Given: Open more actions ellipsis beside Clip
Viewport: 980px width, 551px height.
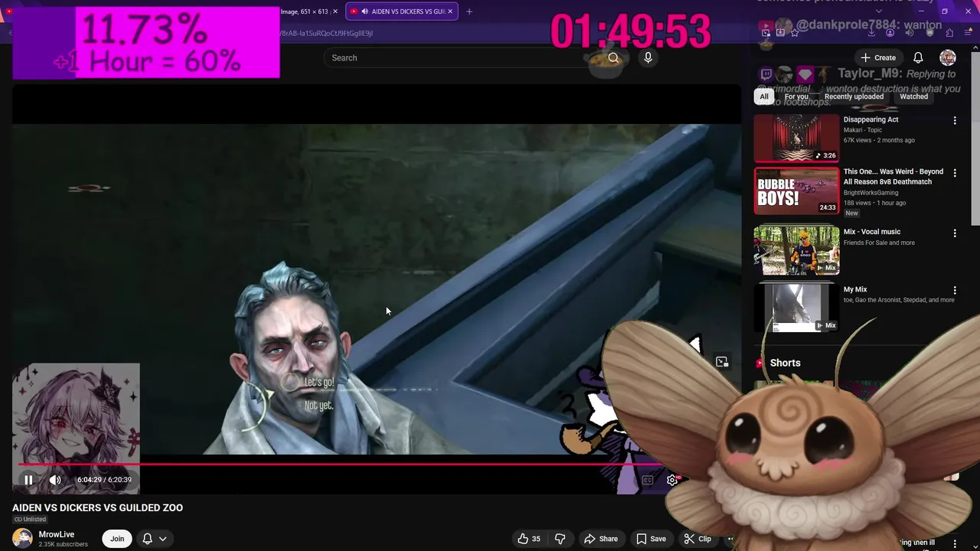Looking at the screenshot, I should click(730, 539).
